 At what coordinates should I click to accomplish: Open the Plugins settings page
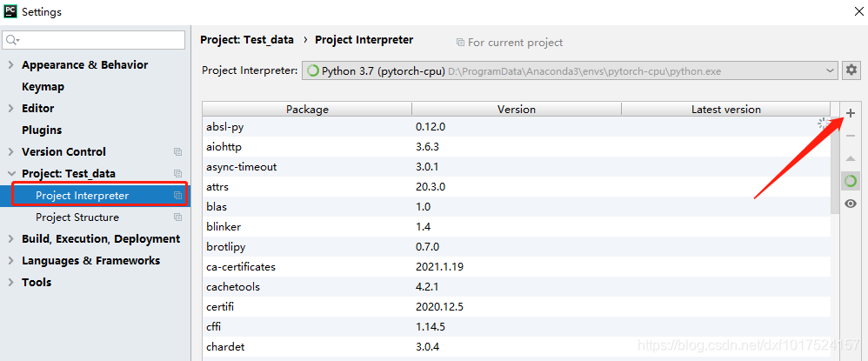[x=42, y=130]
